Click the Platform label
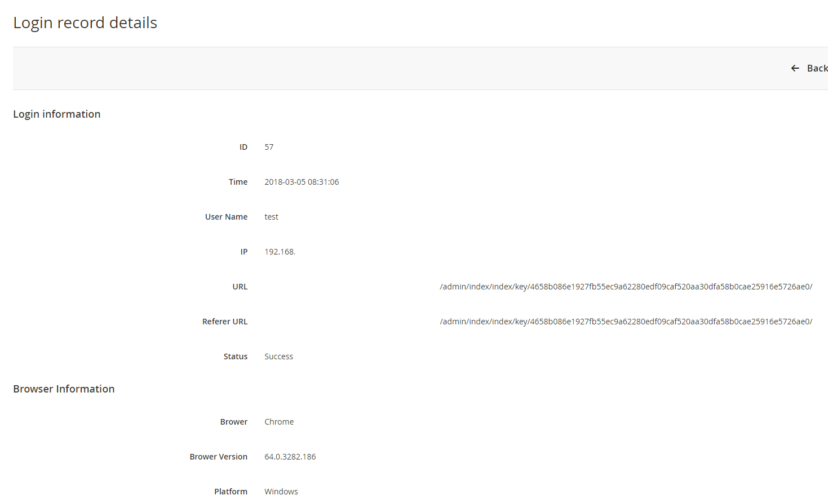Image resolution: width=828 pixels, height=504 pixels. tap(231, 492)
